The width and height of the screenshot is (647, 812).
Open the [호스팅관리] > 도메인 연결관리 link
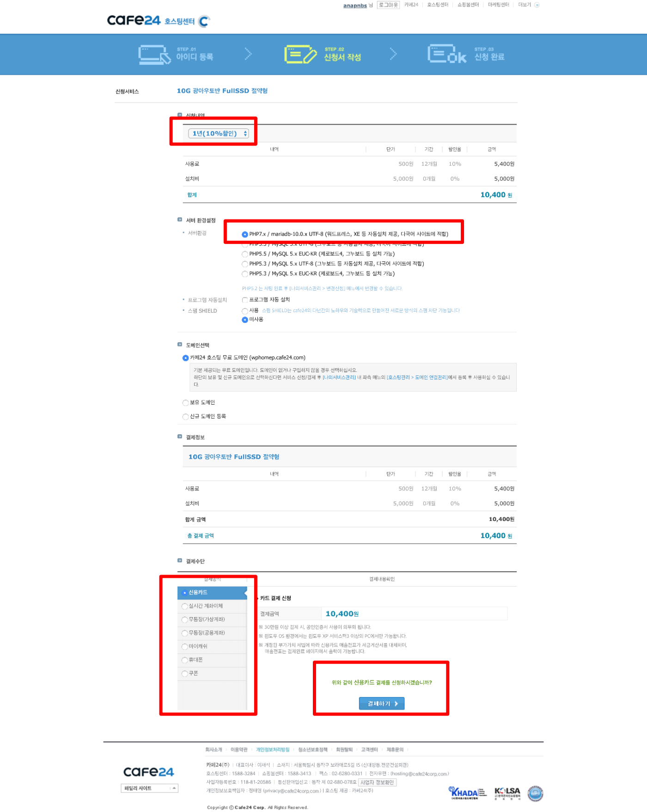point(417,377)
